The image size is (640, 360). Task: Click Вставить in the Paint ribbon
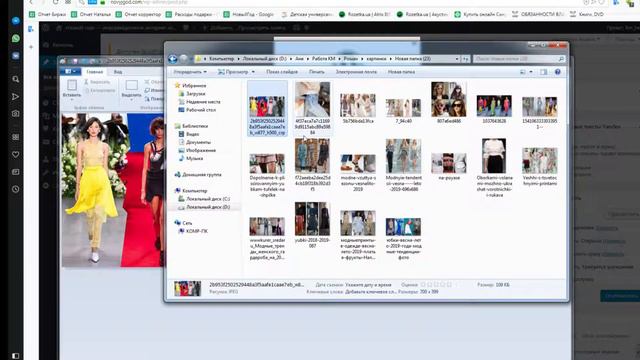[x=72, y=89]
